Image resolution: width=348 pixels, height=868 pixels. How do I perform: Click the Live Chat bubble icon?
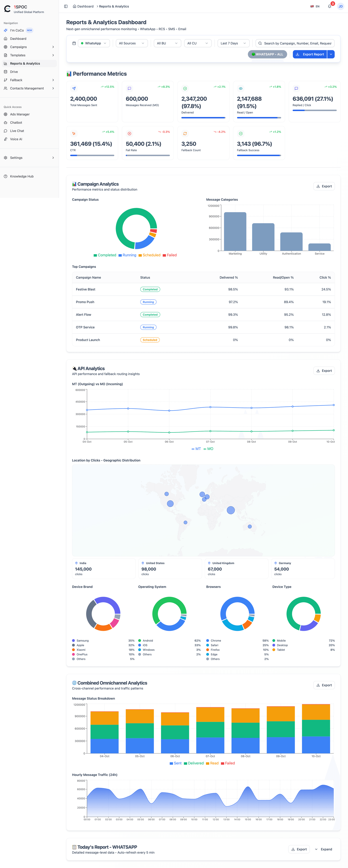click(5, 131)
